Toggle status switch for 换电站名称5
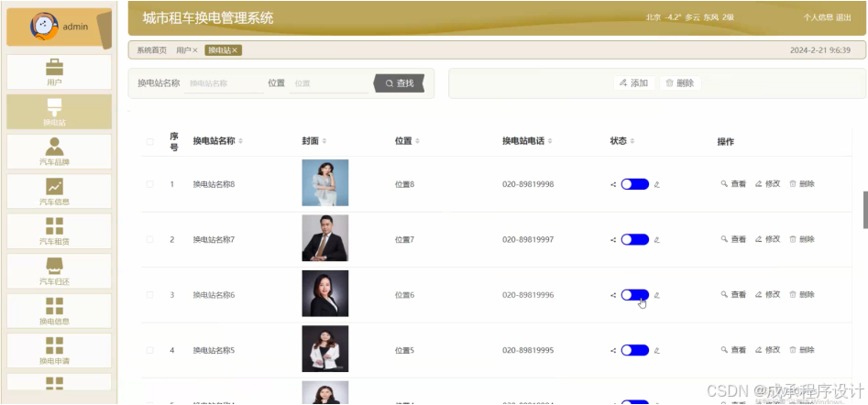This screenshot has height=405, width=868. tap(635, 350)
